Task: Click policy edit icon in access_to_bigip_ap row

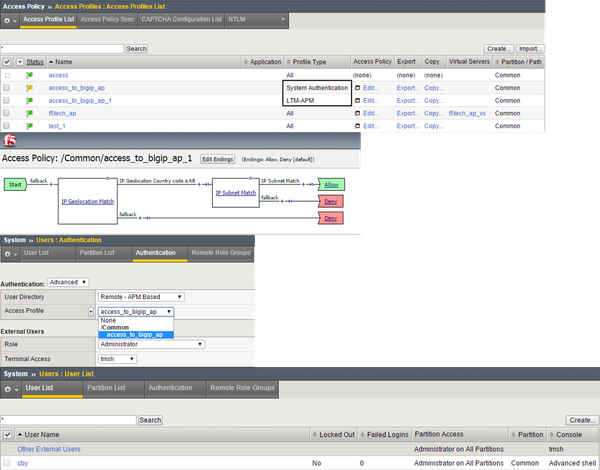Action: click(x=357, y=88)
